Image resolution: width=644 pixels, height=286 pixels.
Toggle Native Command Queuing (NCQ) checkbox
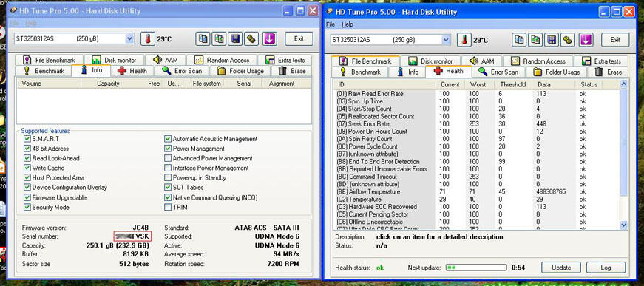[x=168, y=197]
